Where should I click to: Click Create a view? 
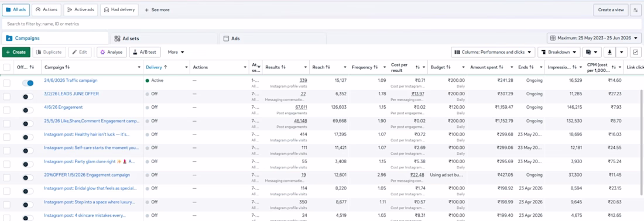coord(611,9)
